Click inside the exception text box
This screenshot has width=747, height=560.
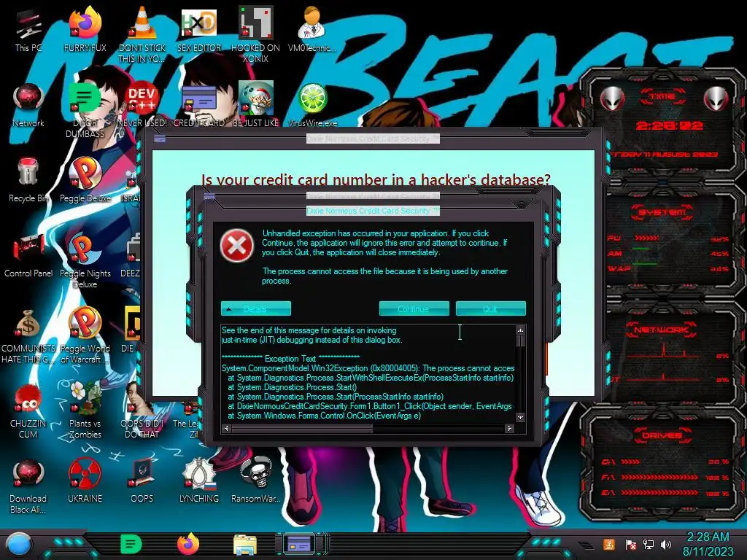(368, 374)
